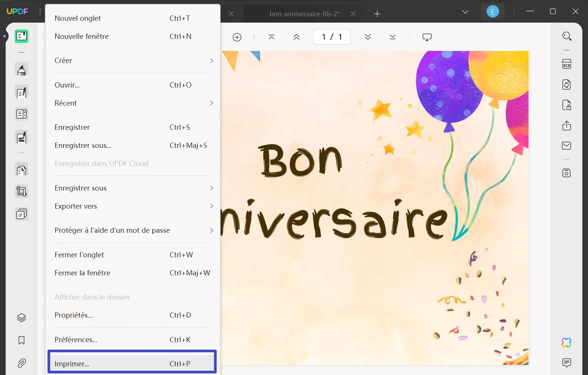Open document search with the magnifier icon

click(x=567, y=36)
